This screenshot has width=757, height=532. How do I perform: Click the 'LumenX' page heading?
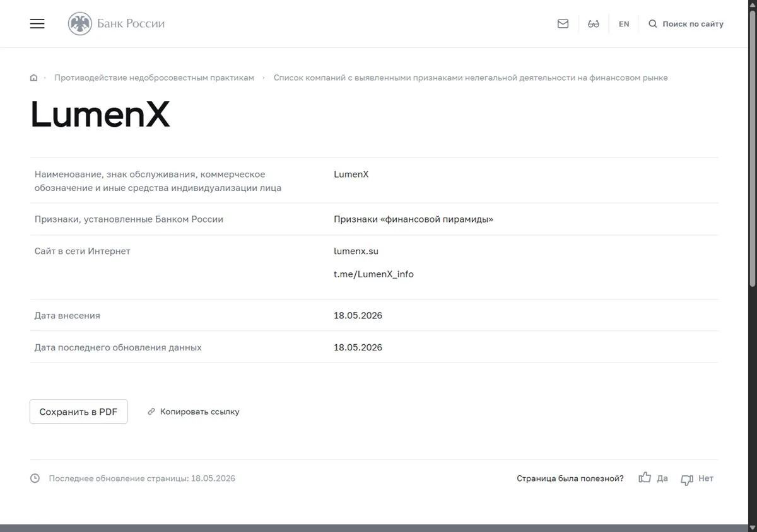tap(100, 115)
